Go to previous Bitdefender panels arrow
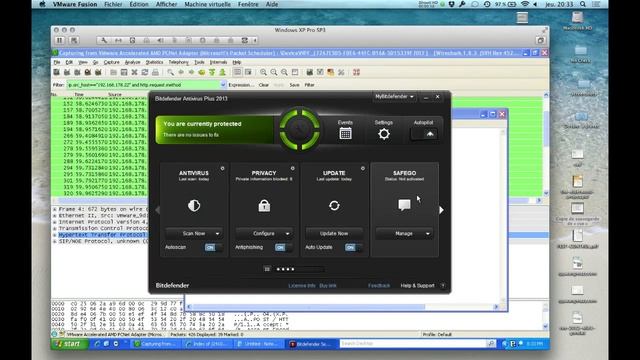640x360 pixels. click(158, 210)
